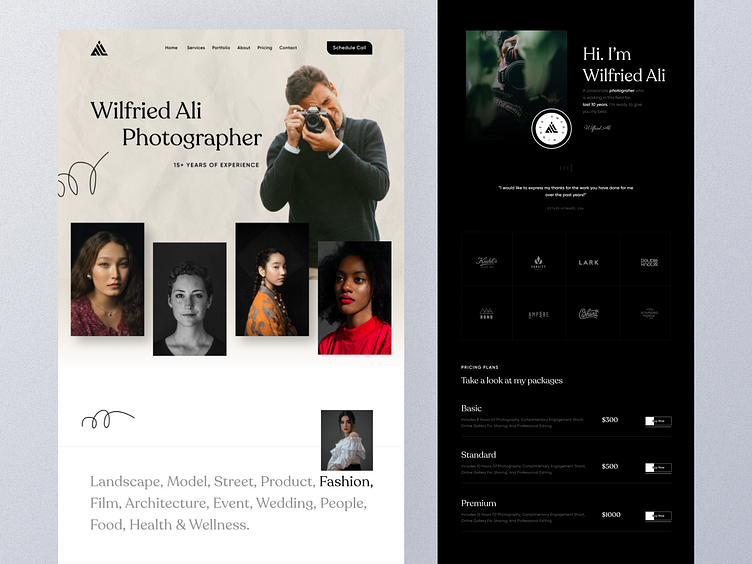
Task: Go to Services in the navigation
Action: coord(196,47)
